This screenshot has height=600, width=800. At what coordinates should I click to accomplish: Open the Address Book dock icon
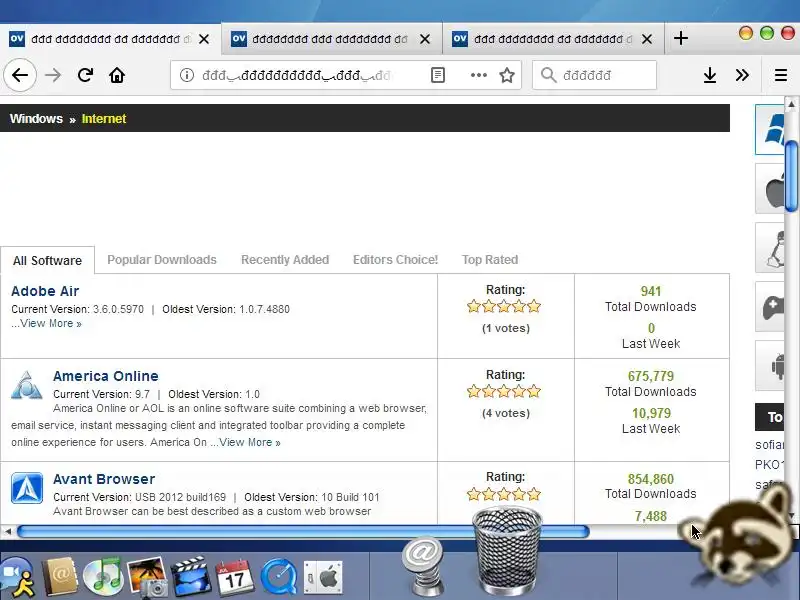point(60,577)
